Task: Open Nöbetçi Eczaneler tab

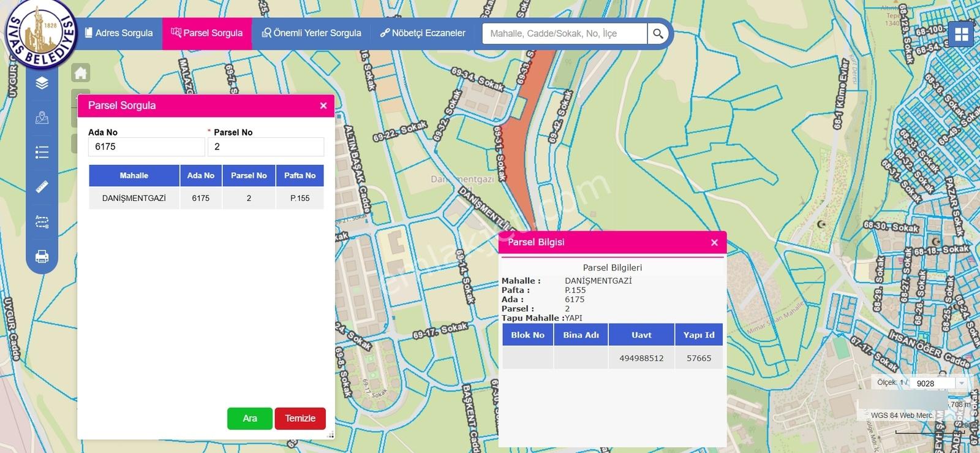Action: pyautogui.click(x=423, y=33)
